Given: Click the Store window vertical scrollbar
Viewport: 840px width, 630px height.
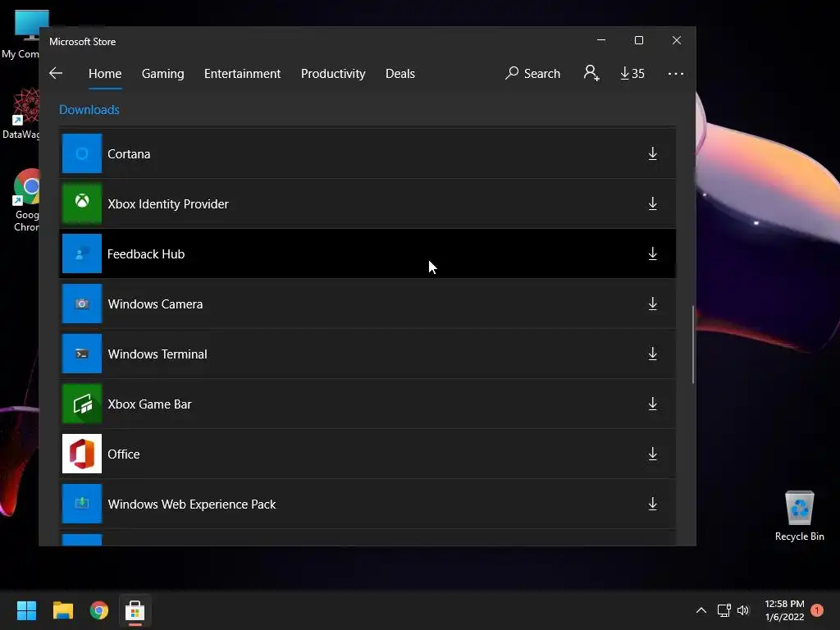Looking at the screenshot, I should click(693, 345).
